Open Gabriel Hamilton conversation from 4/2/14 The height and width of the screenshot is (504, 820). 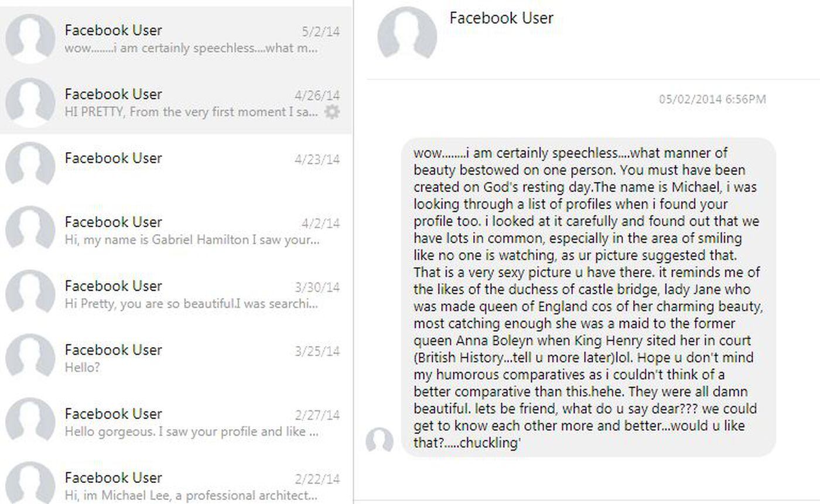pos(191,240)
